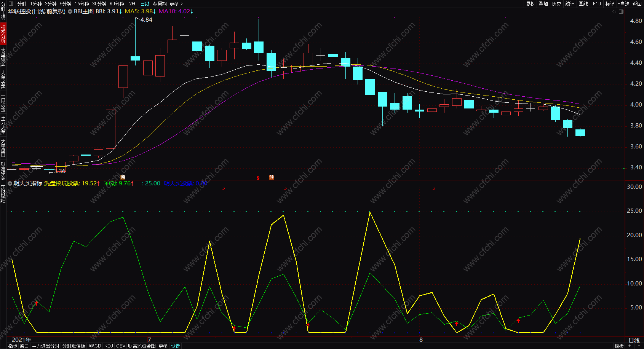Open 主力进出分时 indicator tab
Screen dimensions: 644x349
click(x=46, y=346)
